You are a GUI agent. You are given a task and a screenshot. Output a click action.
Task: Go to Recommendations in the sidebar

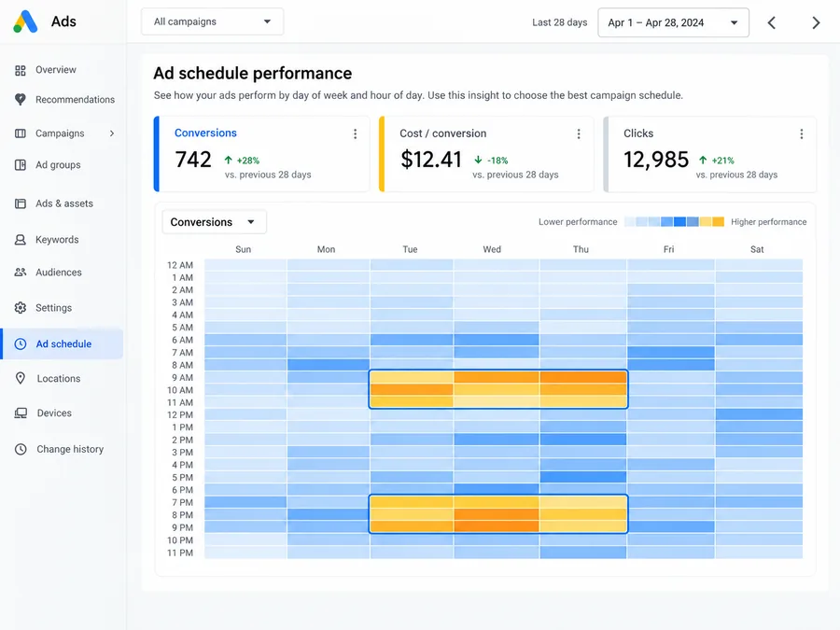click(75, 100)
